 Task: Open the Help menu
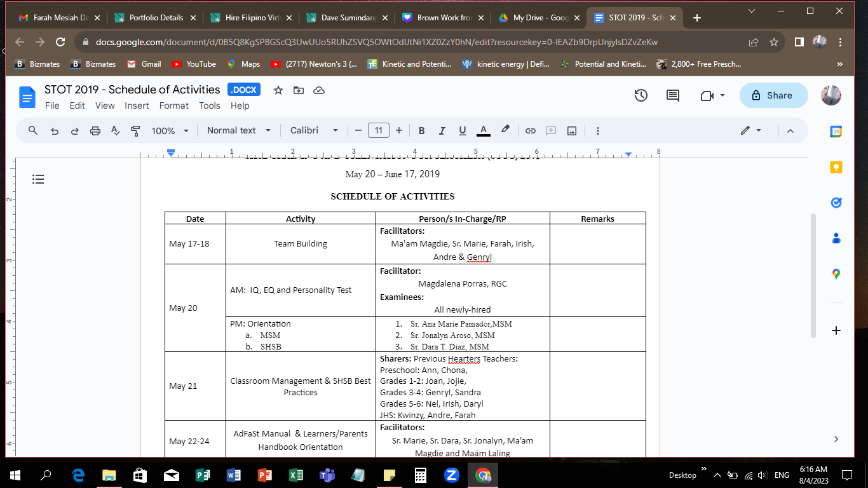point(240,105)
